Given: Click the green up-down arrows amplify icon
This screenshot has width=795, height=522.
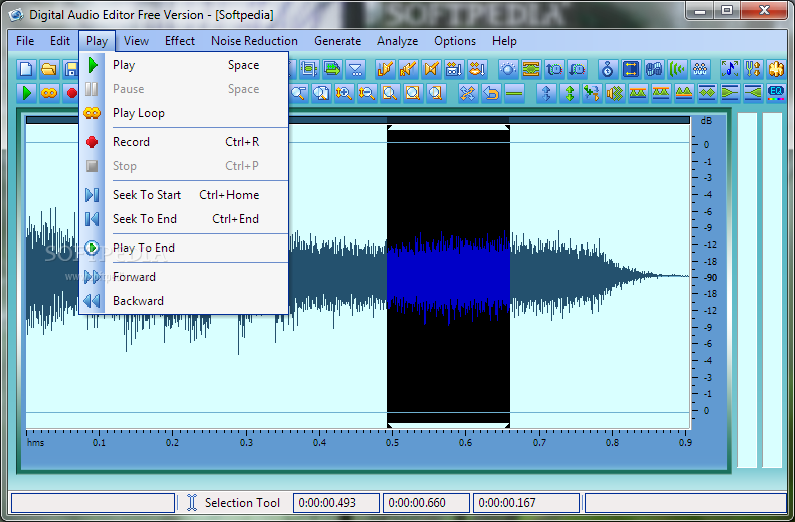Looking at the screenshot, I should click(x=570, y=93).
